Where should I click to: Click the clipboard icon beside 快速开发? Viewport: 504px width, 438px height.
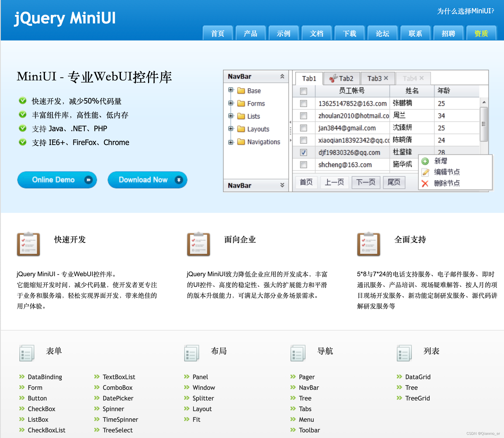[x=28, y=244]
